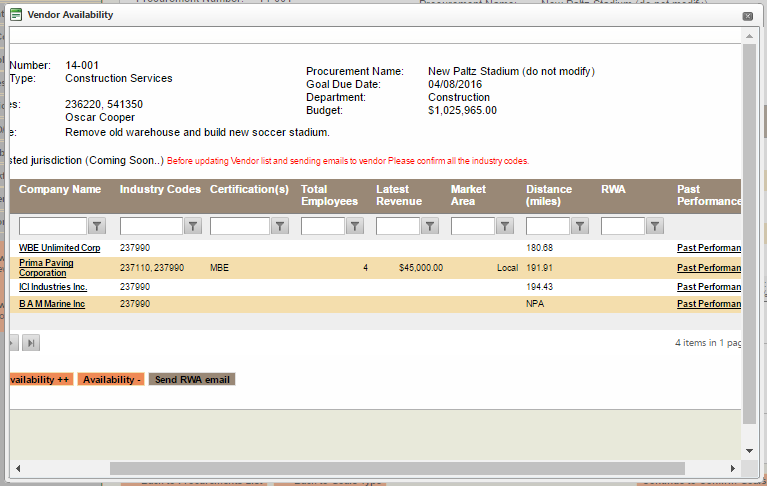The height and width of the screenshot is (486, 767).
Task: Open the Total Employees filter icon
Action: pos(354,227)
